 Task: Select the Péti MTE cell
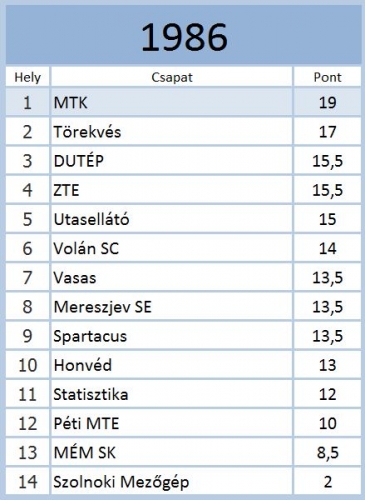tap(172, 424)
